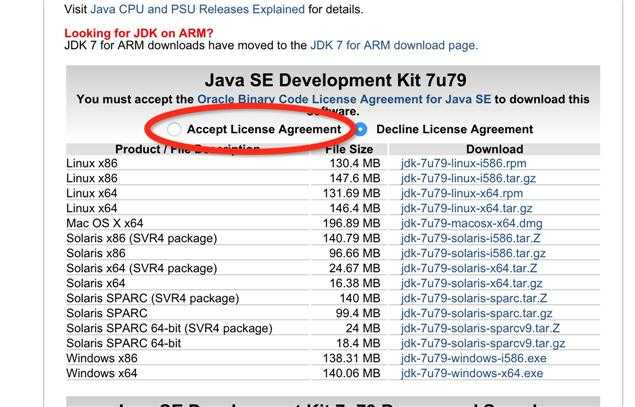Download jdk-7u79-windows-i586.exe

pyautogui.click(x=473, y=358)
